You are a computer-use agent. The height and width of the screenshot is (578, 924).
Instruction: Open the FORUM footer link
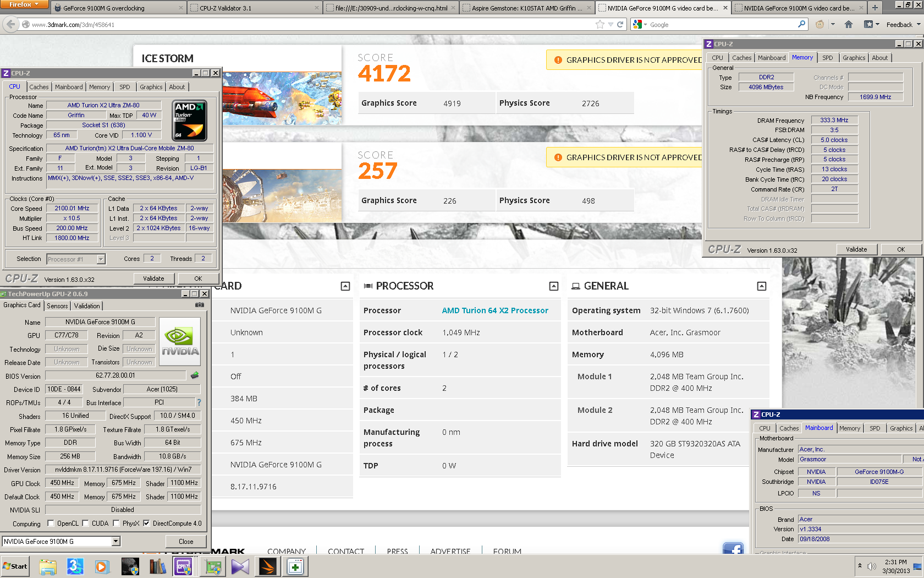click(x=507, y=551)
